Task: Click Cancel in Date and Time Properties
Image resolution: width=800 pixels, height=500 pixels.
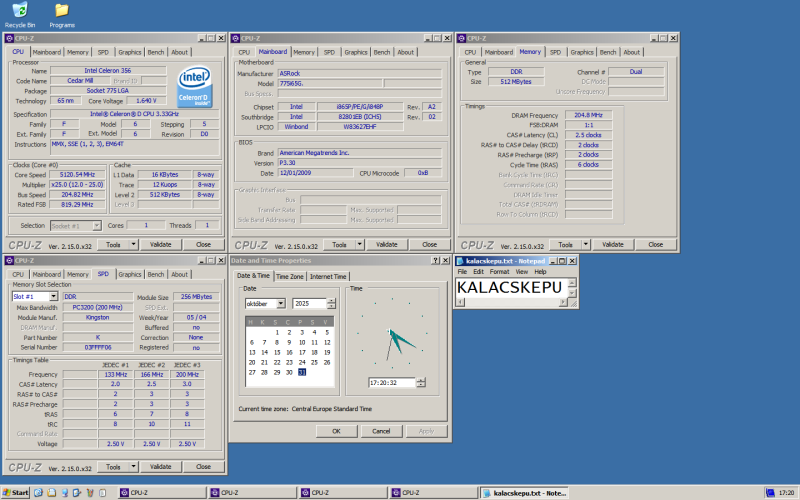Action: tap(381, 431)
